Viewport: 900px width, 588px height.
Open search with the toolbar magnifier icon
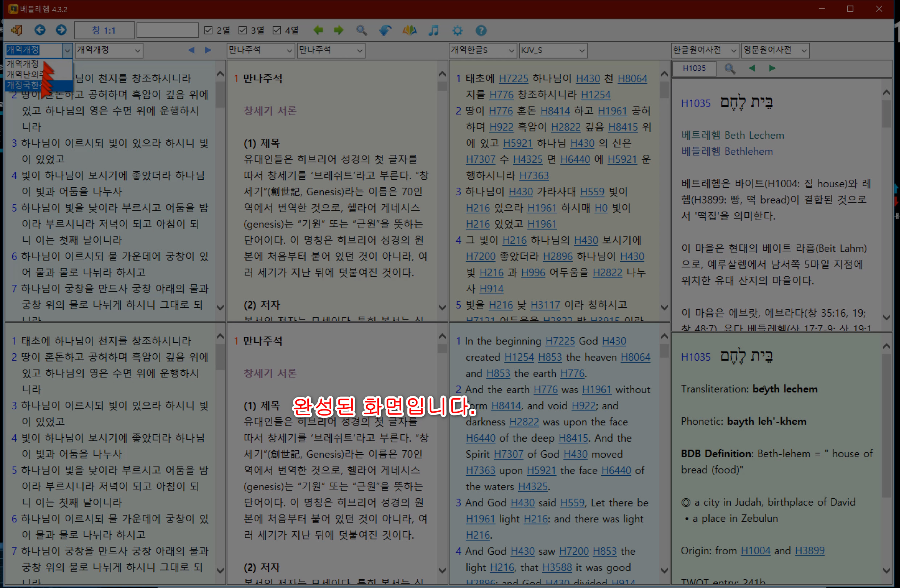(x=361, y=30)
